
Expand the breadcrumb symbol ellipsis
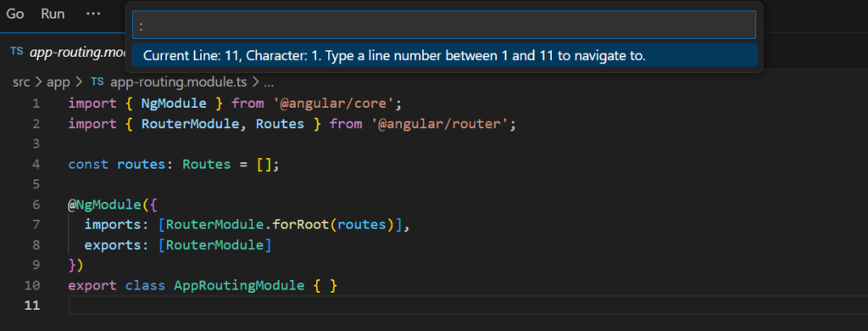tap(269, 82)
